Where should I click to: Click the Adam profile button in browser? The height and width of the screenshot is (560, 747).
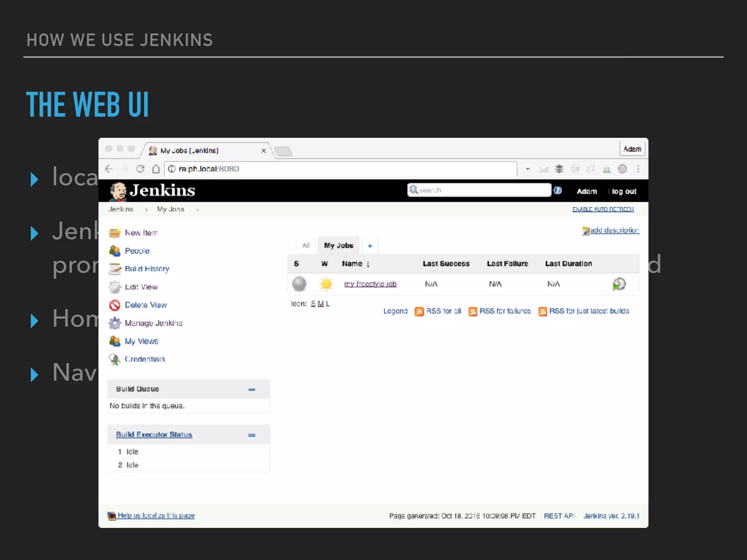point(632,149)
